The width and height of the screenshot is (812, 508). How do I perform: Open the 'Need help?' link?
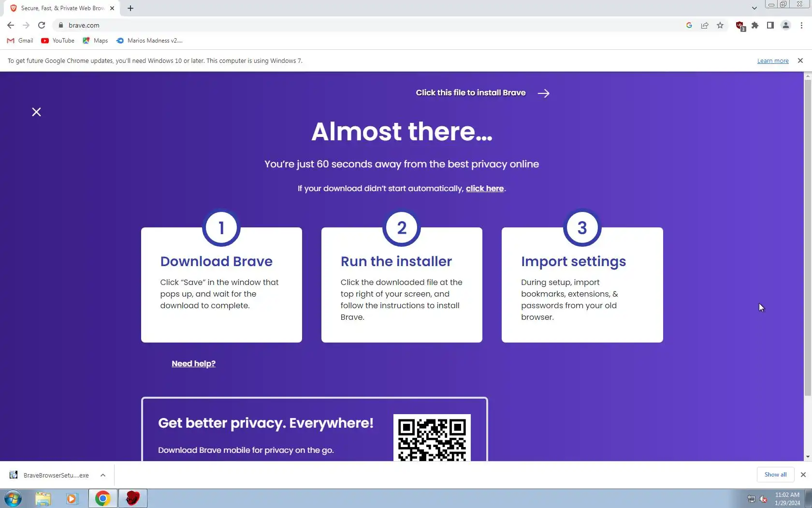(193, 364)
